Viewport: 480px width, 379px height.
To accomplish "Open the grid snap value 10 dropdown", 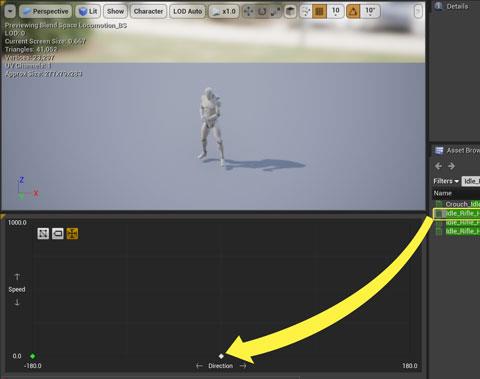I will [x=335, y=12].
